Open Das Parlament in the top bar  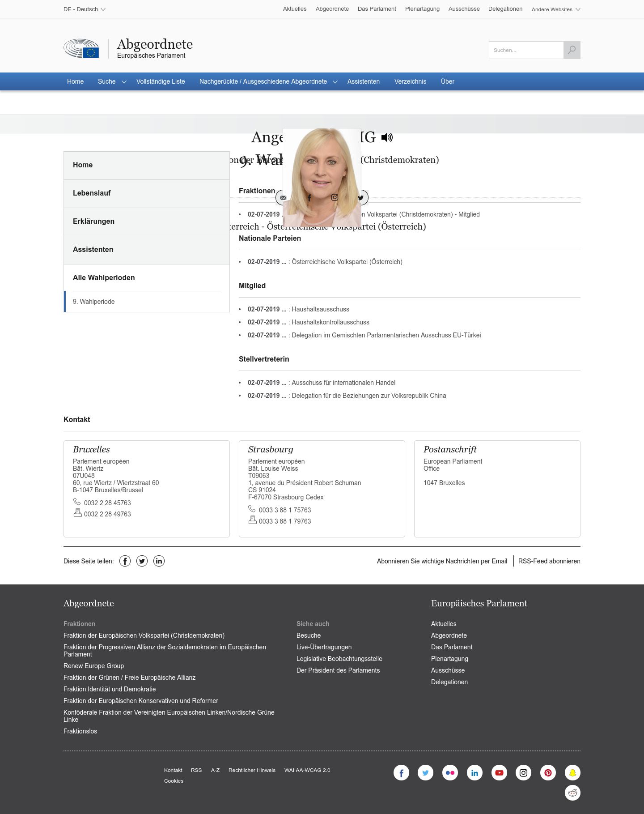click(377, 9)
